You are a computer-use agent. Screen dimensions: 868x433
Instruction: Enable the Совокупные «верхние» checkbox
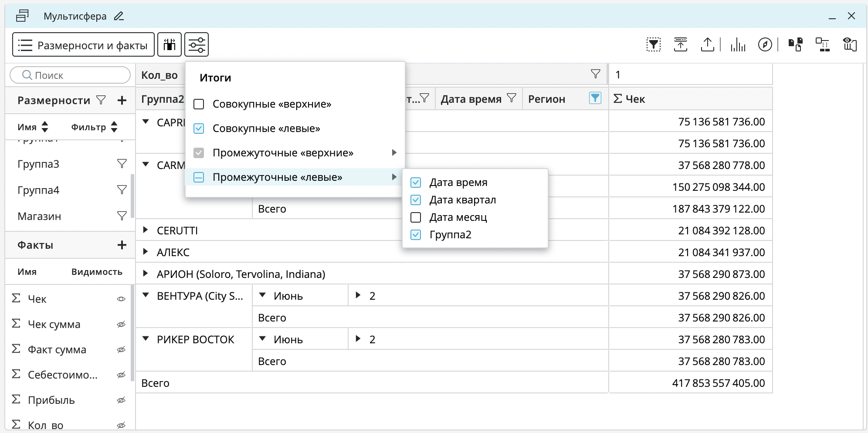199,104
